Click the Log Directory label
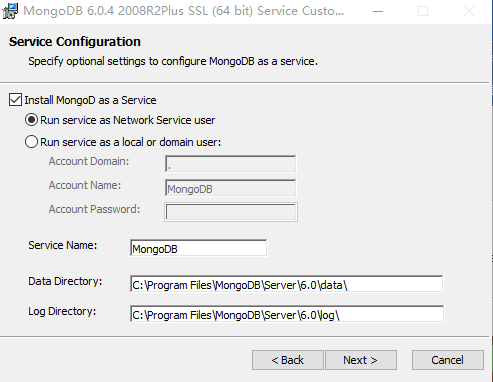The height and width of the screenshot is (382, 493). 62,311
